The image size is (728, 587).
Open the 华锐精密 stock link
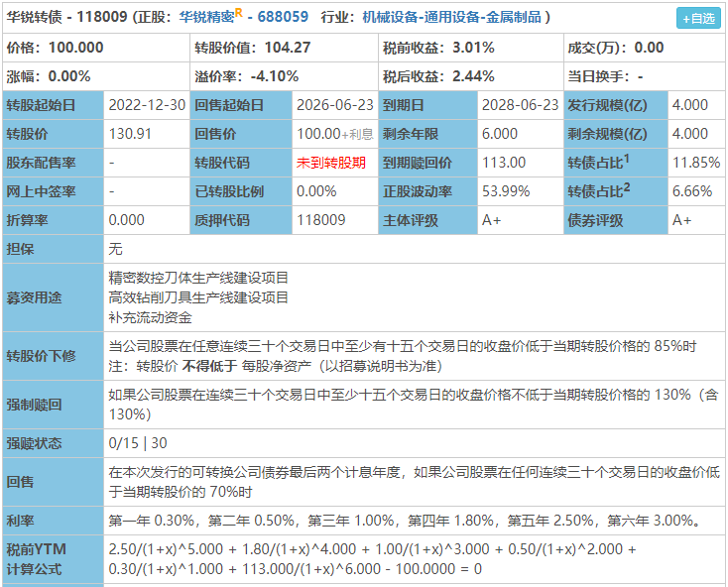(x=206, y=17)
